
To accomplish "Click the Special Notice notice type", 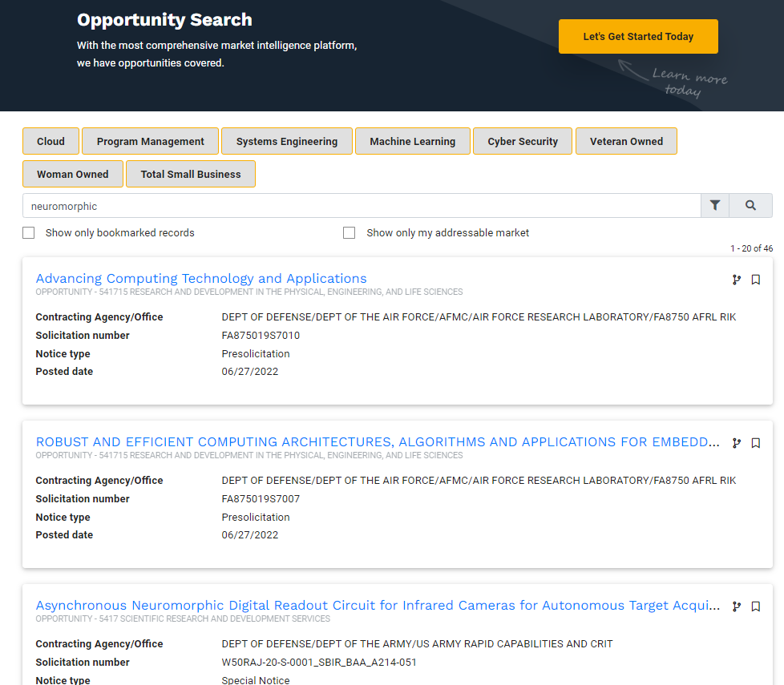I will [256, 680].
